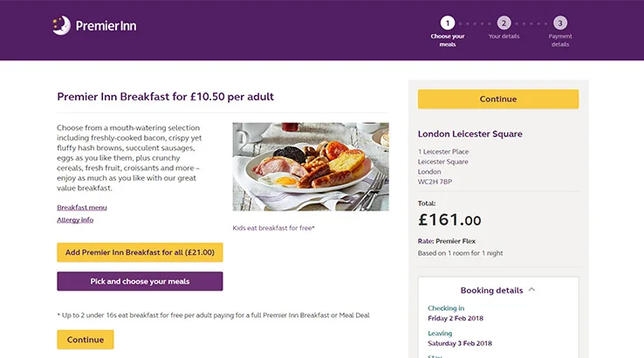The height and width of the screenshot is (358, 644).
Task: Click the Your details step label
Action: [x=504, y=37]
